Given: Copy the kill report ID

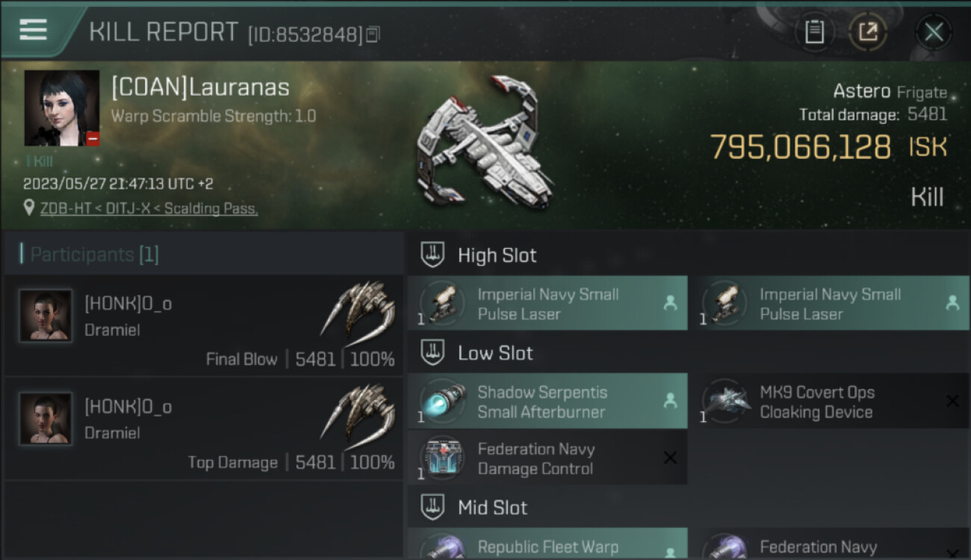Looking at the screenshot, I should [x=373, y=34].
